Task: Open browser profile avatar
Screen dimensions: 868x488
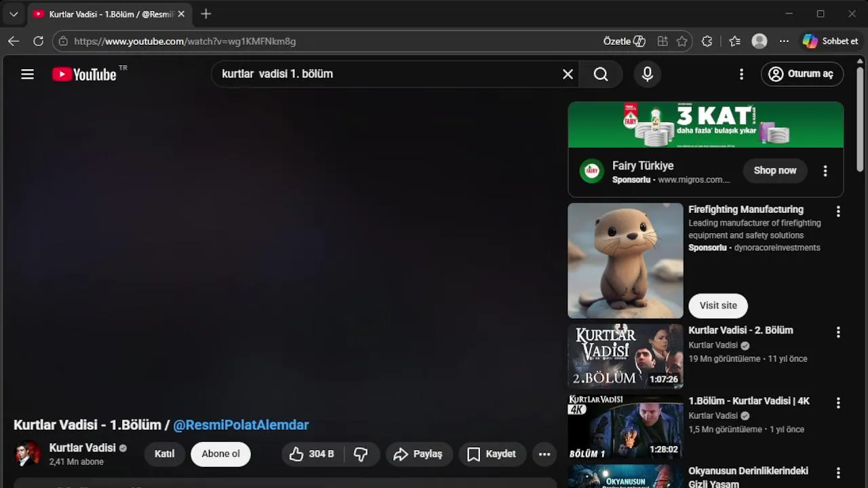Action: (x=759, y=41)
